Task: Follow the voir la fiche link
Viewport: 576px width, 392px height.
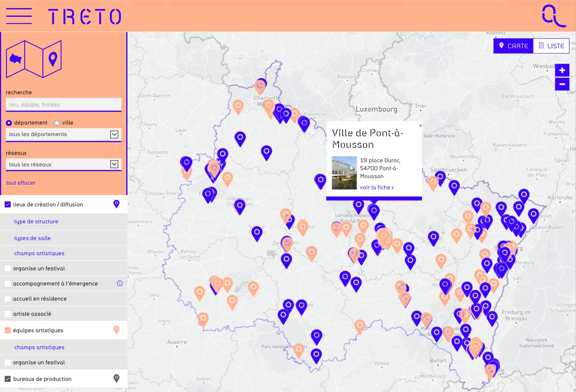Action: [x=376, y=187]
